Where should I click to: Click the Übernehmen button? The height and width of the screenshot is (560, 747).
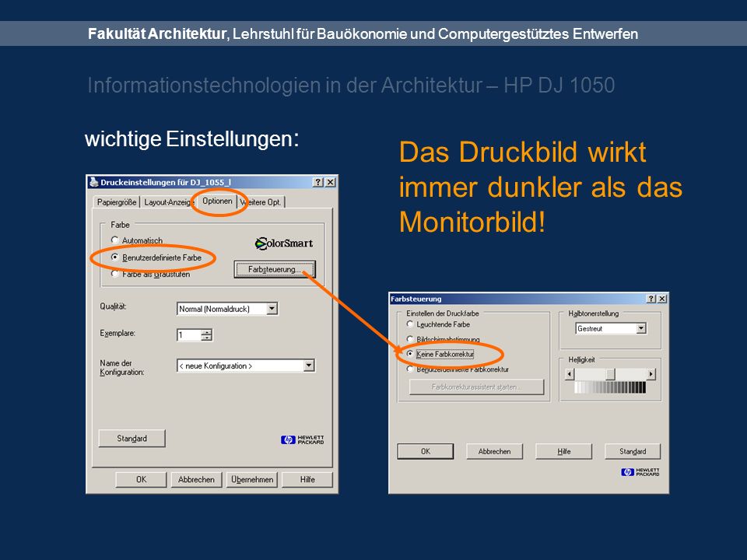pyautogui.click(x=252, y=480)
